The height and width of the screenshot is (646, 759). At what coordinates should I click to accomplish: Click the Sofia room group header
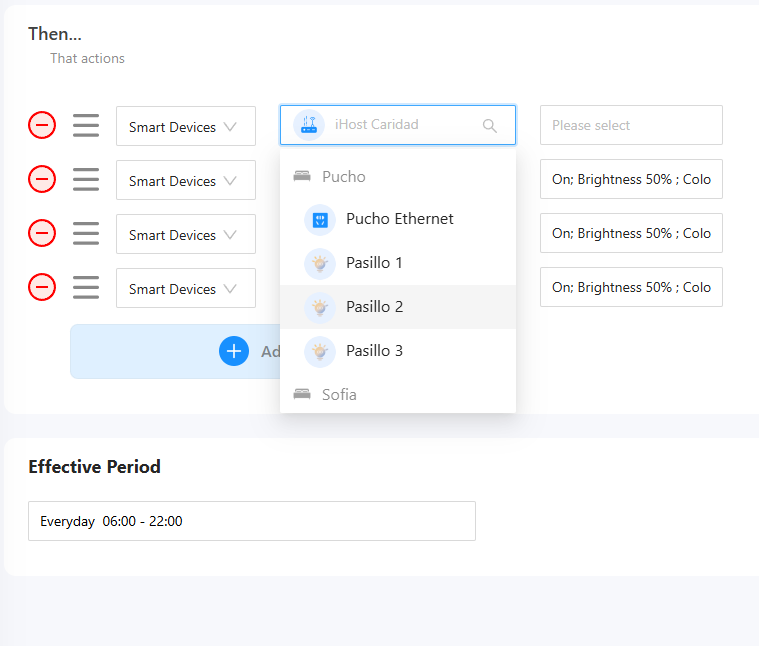point(339,395)
